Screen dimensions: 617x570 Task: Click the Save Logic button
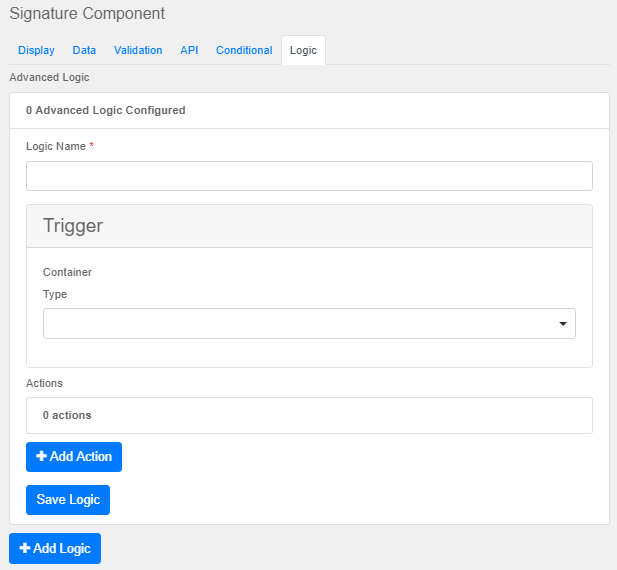tap(68, 500)
